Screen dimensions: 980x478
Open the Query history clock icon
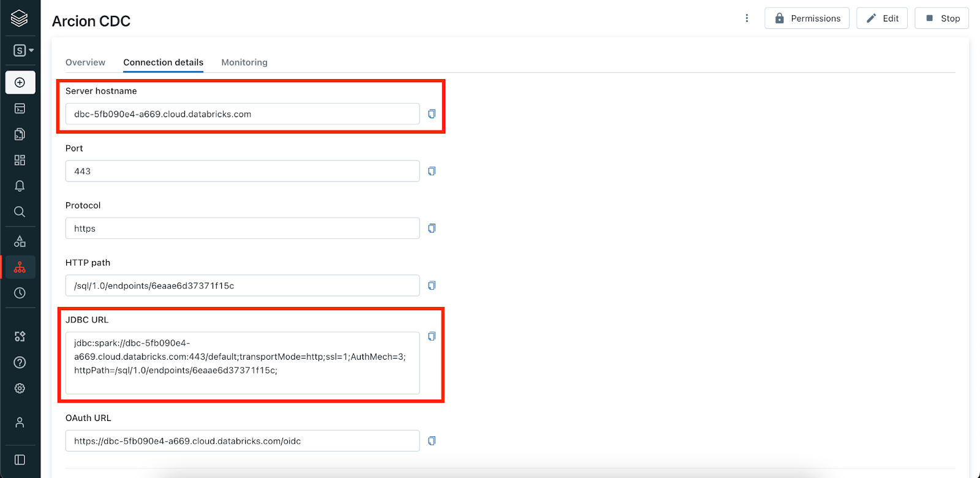20,293
